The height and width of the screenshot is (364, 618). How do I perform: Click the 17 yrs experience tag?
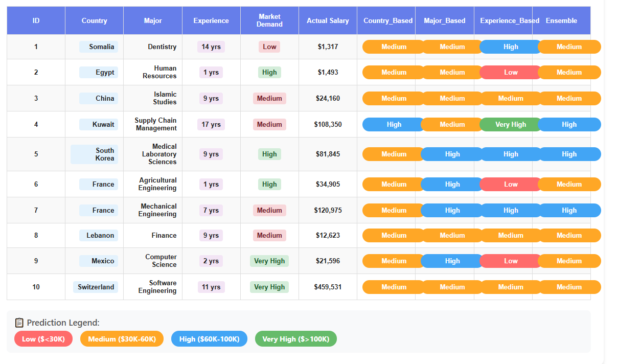[211, 124]
